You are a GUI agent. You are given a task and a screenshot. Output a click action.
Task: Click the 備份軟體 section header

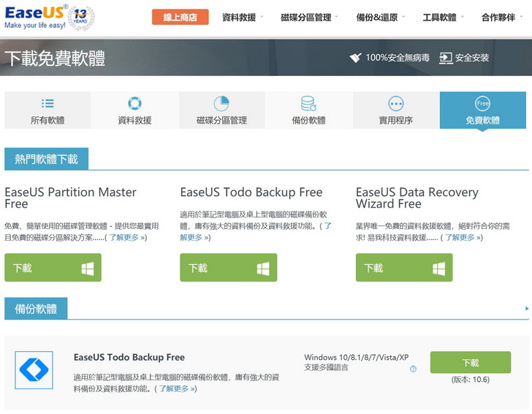point(36,309)
